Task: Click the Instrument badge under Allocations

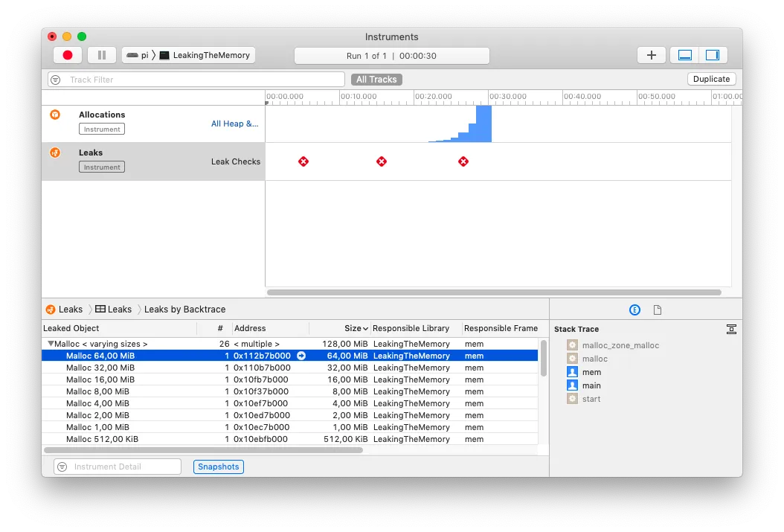Action: [x=102, y=129]
